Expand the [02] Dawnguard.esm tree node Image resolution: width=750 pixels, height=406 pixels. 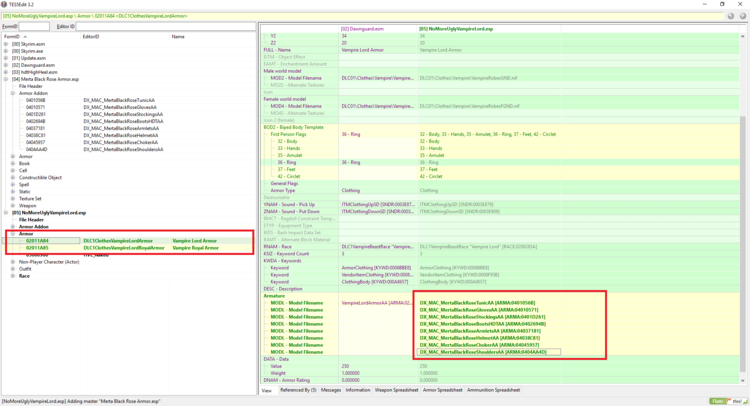click(6, 65)
